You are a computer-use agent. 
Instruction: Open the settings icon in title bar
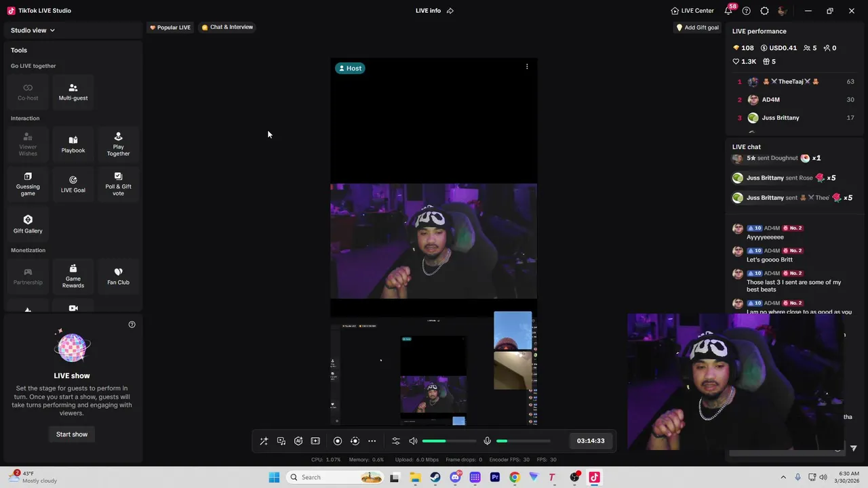click(765, 11)
